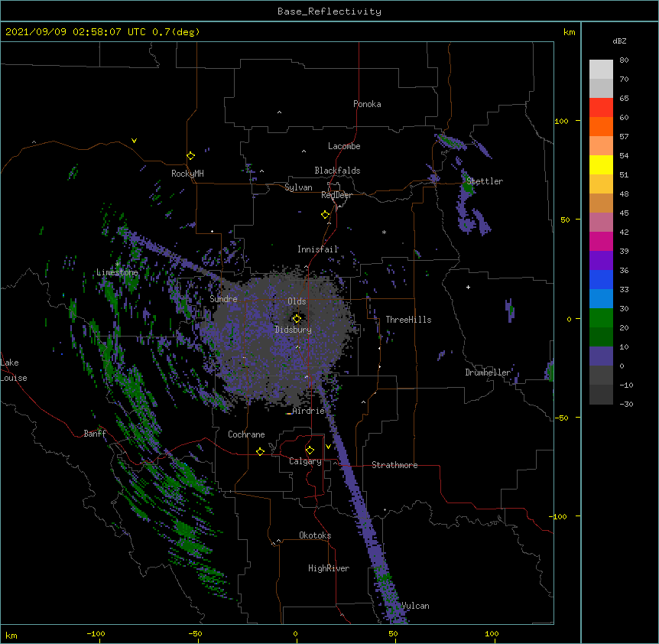Click the Sylvan label
This screenshot has width=659, height=644.
[298, 187]
